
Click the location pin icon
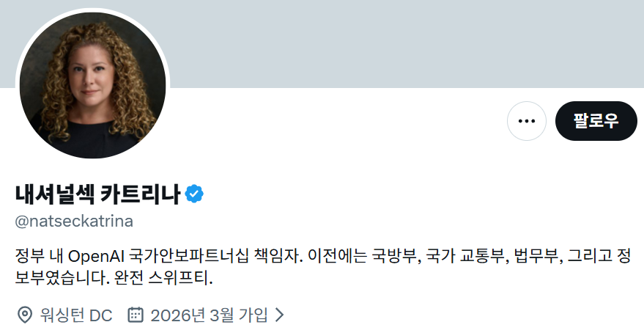pos(25,315)
